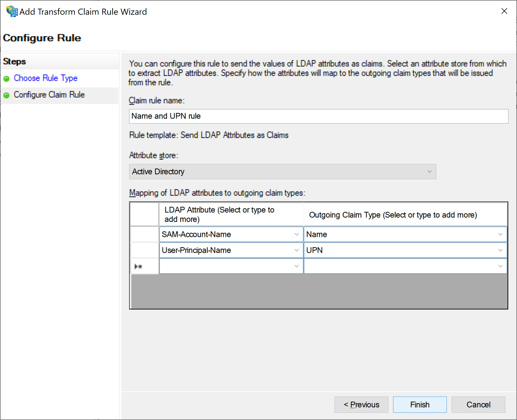Click the Configure Rule heading
Screen dimensions: 517x420
point(42,38)
